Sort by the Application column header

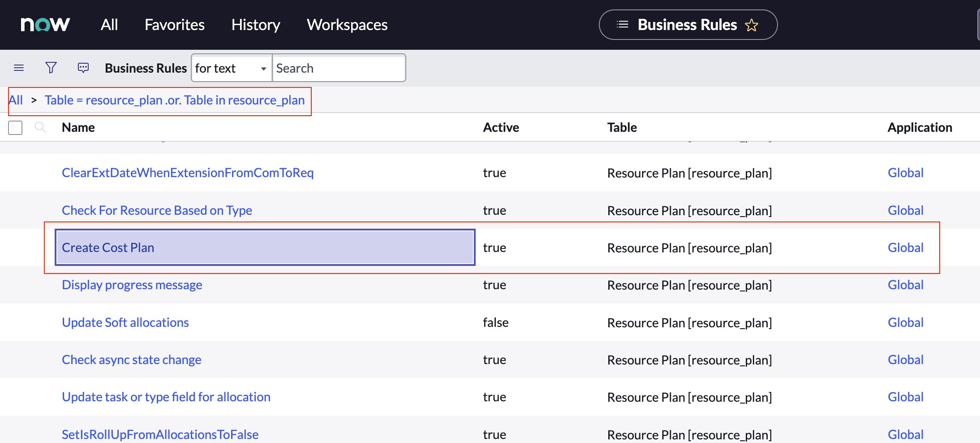click(920, 127)
